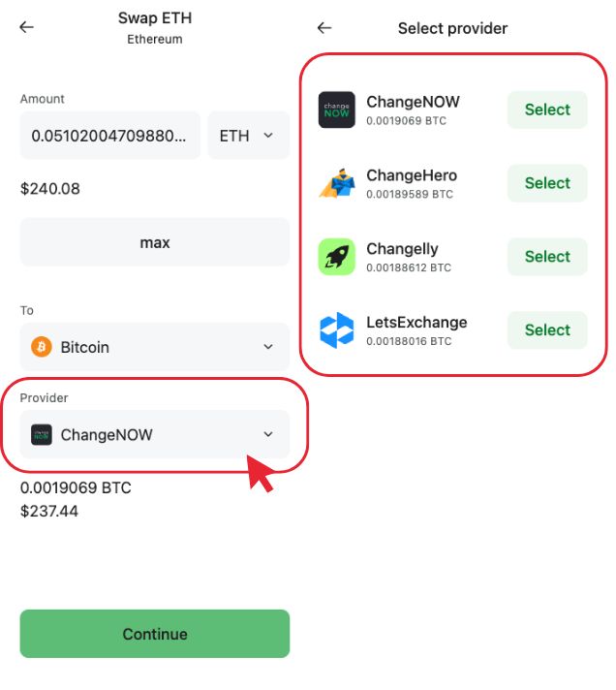Screen dimensions: 616x690
Task: Select the ChangeNOW provider
Action: pyautogui.click(x=547, y=110)
